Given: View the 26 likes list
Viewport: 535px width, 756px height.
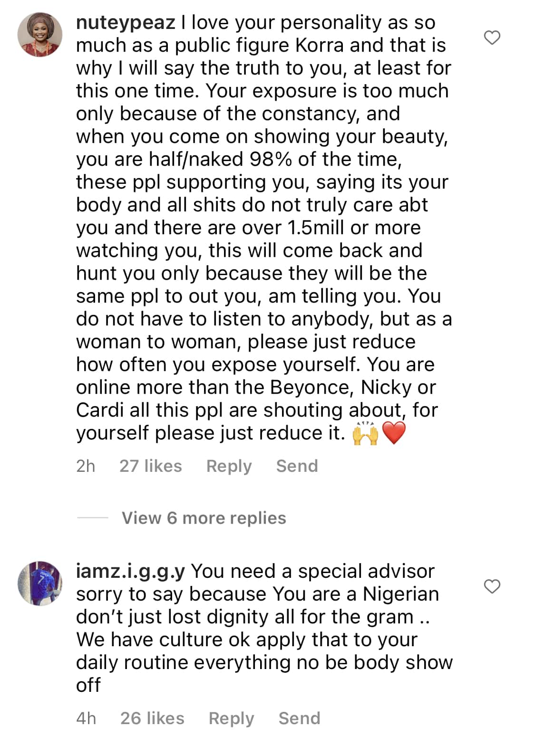Looking at the screenshot, I should pos(152,718).
